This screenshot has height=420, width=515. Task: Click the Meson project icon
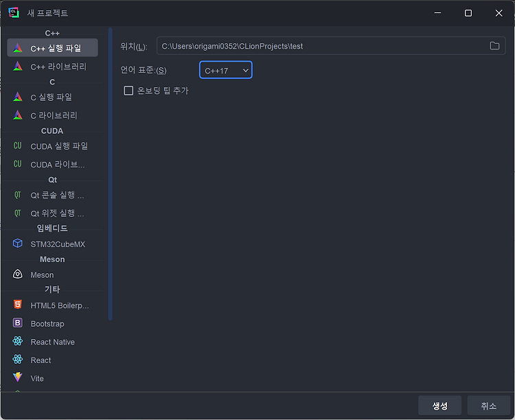(18, 275)
